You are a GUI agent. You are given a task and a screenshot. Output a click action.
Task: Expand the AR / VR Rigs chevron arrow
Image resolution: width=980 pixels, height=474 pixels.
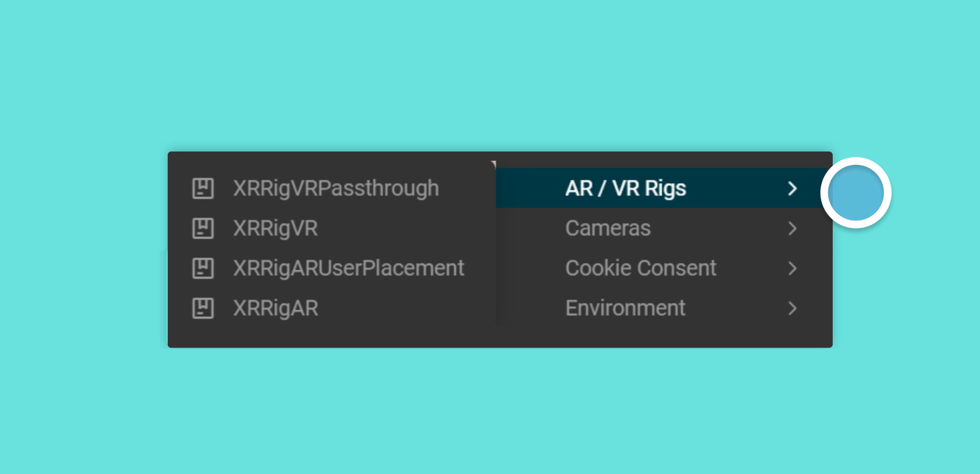(792, 188)
